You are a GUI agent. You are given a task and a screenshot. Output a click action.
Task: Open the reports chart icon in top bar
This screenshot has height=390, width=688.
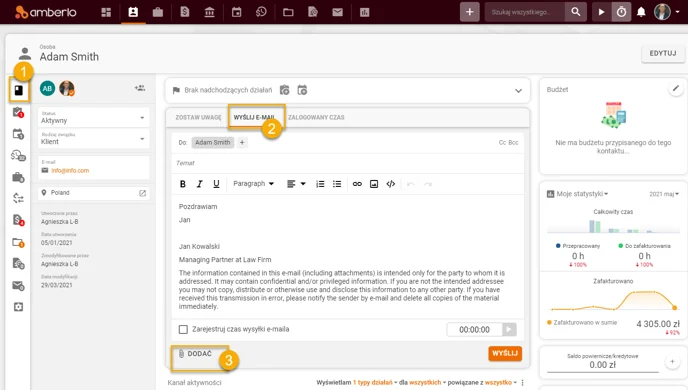365,12
